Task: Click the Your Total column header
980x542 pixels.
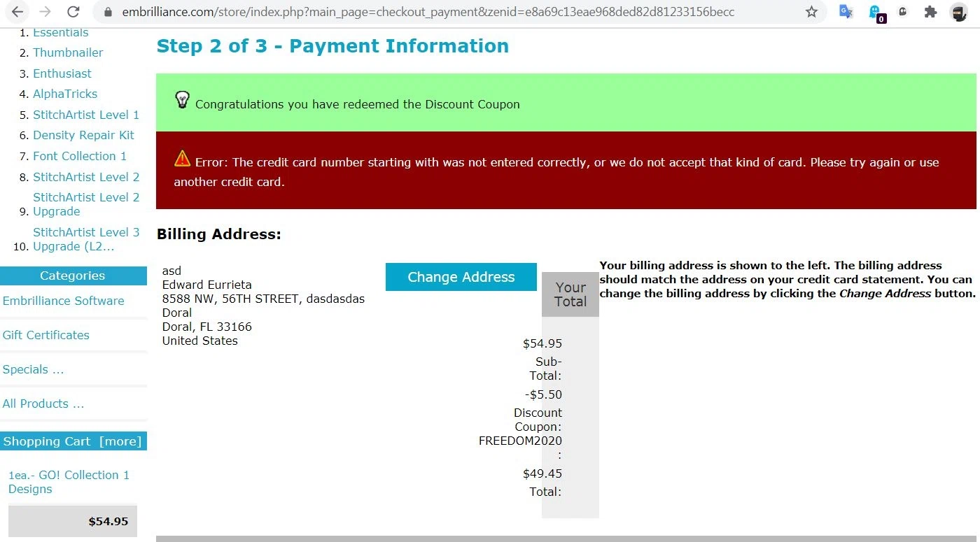Action: pyautogui.click(x=570, y=294)
